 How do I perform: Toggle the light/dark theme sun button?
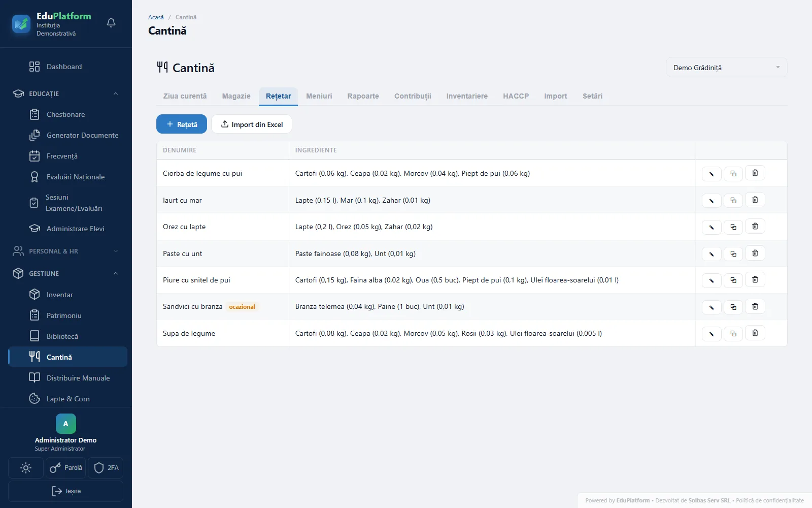[26, 468]
